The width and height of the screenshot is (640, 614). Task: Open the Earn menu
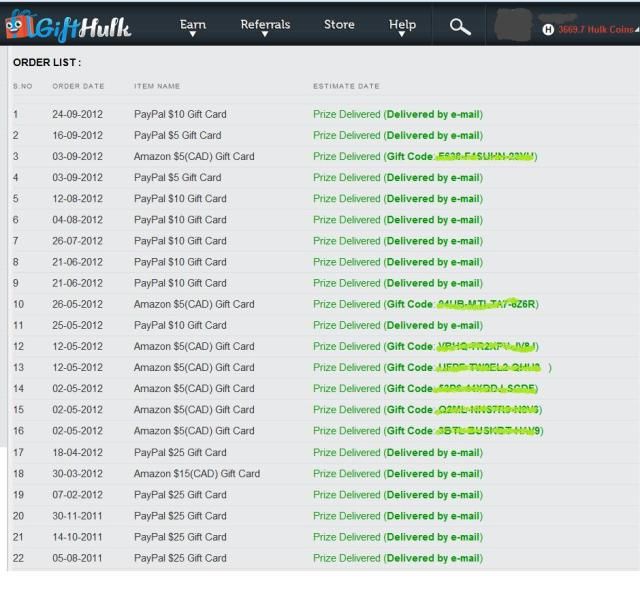tap(193, 24)
